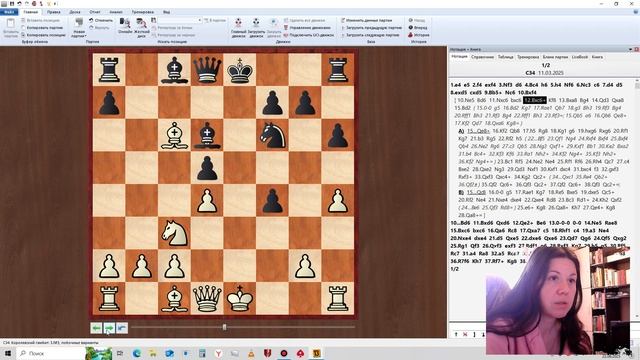Viewport: 640px width, 360px height.
Task: Click variation A) 15...Qe8+ in notation
Action: pyautogui.click(x=478, y=131)
